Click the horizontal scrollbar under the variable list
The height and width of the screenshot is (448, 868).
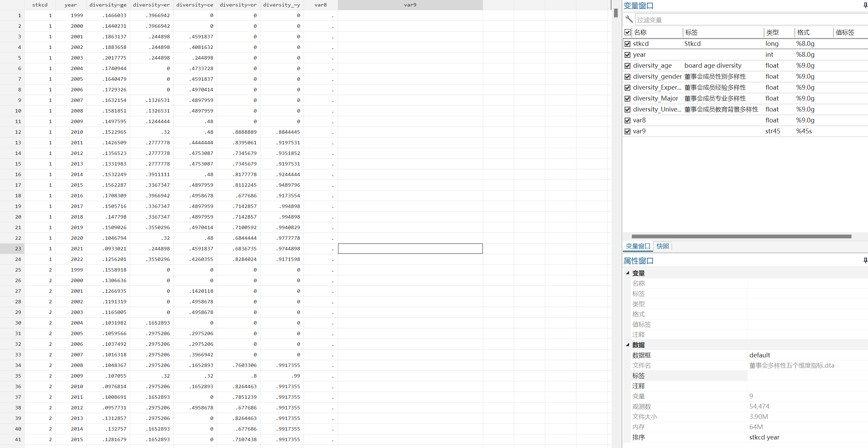click(x=741, y=236)
